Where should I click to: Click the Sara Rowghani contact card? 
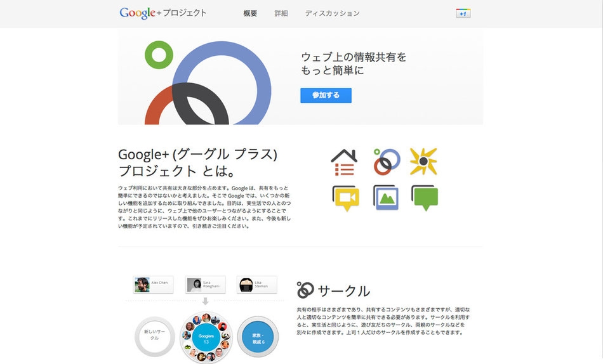(x=206, y=285)
